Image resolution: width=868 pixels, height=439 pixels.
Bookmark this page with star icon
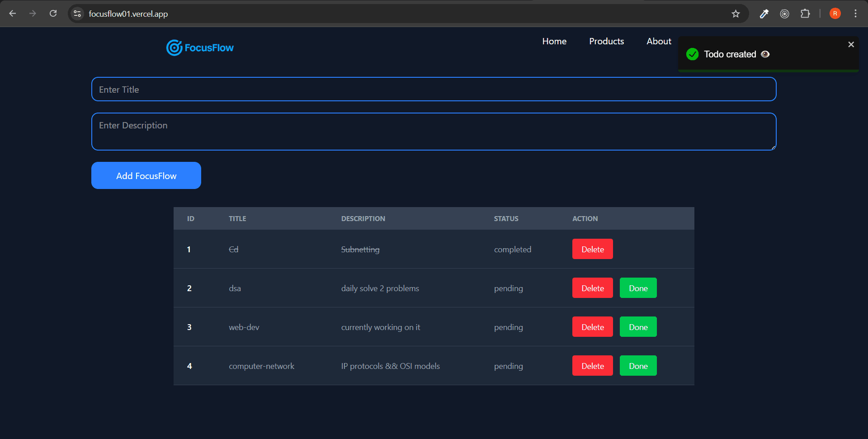(736, 14)
